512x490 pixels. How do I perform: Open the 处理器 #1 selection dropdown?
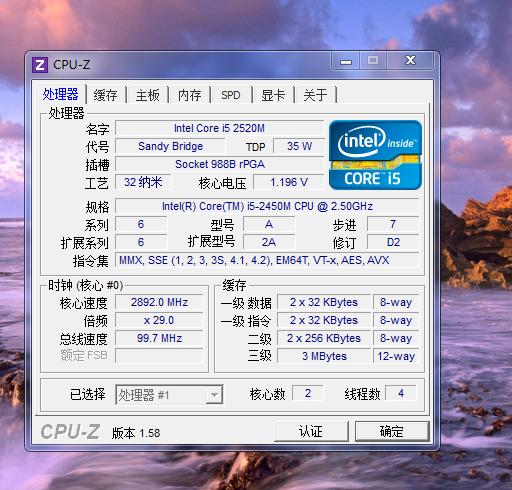click(169, 395)
